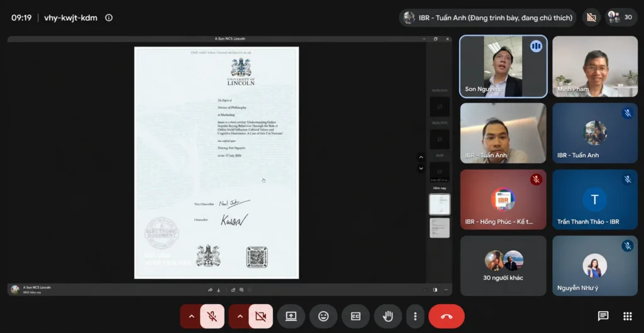This screenshot has width=644, height=333.
Task: Select the second document thumbnail under Hôm nay
Action: (x=440, y=227)
